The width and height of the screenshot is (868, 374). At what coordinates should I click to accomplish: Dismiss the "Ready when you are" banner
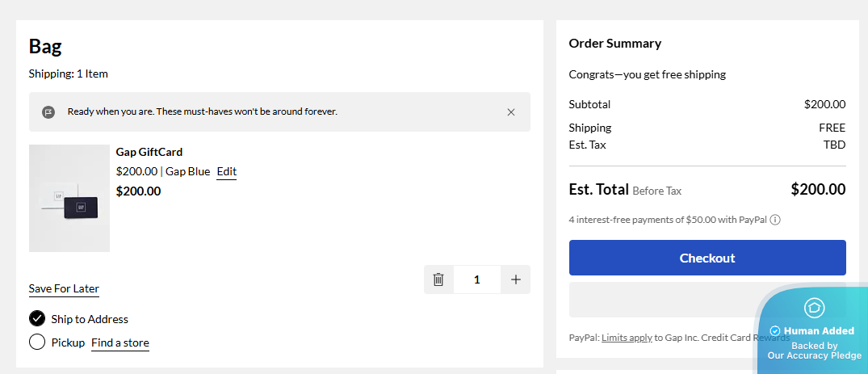click(x=511, y=112)
